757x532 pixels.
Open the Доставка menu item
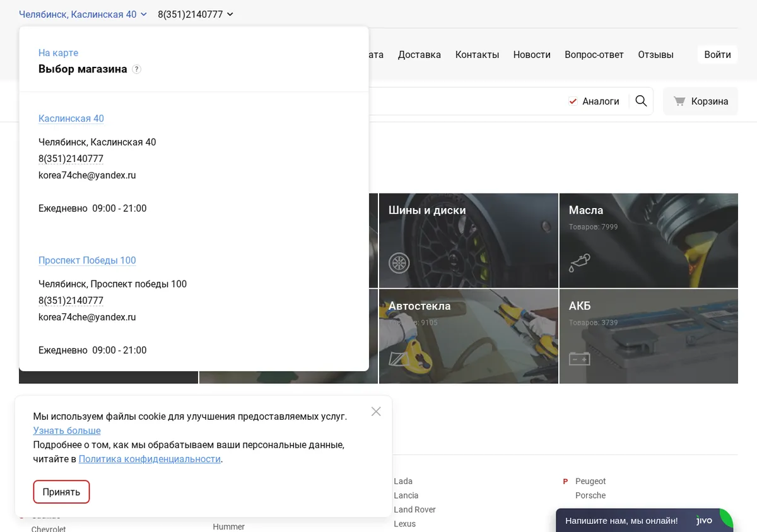click(420, 54)
